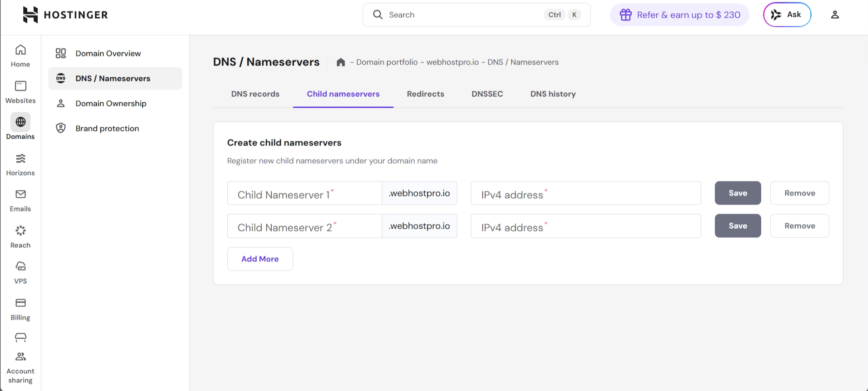868x391 pixels.
Task: Focus the Child Nameserver 1 field
Action: [x=304, y=193]
